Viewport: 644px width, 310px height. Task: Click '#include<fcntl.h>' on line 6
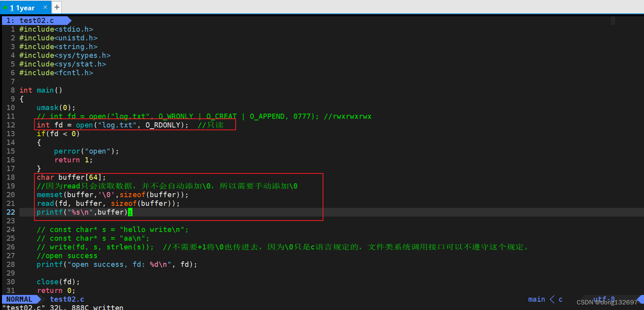(x=56, y=73)
